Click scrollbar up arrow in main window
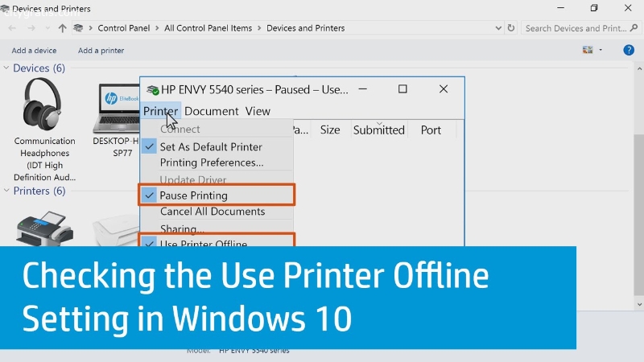This screenshot has height=362, width=644. (x=639, y=69)
